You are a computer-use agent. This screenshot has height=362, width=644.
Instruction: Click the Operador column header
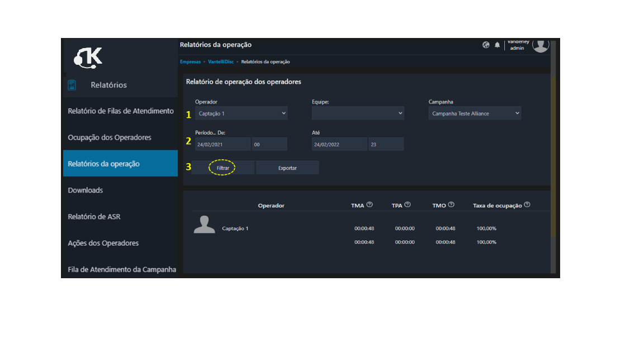tap(271, 205)
